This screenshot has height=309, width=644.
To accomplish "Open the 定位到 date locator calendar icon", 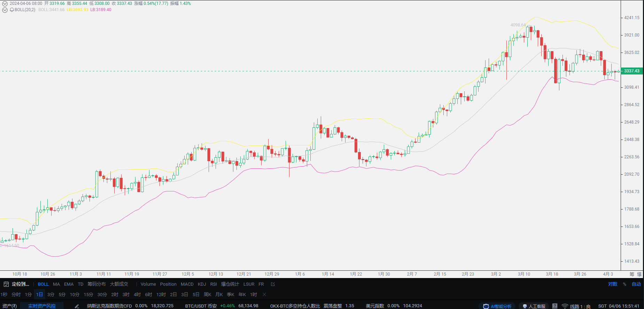I will click(6, 284).
